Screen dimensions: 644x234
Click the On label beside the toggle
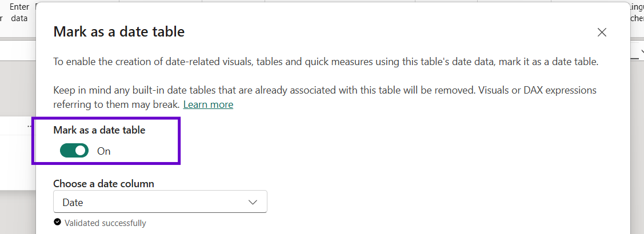pyautogui.click(x=104, y=151)
